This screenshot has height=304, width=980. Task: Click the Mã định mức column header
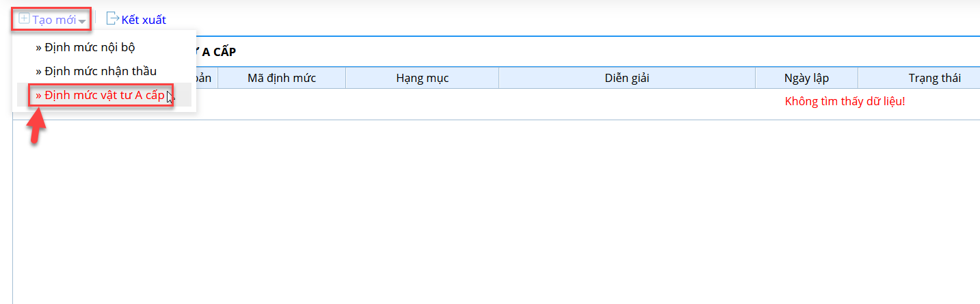pos(282,78)
